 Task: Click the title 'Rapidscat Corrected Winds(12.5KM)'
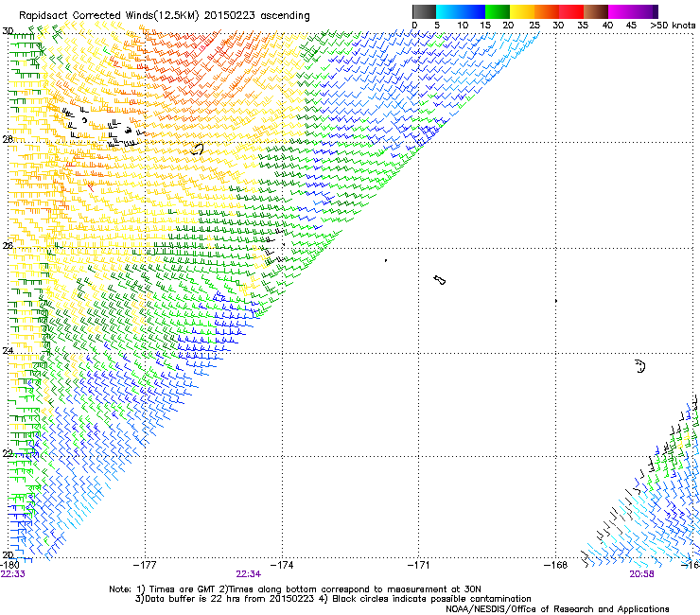tap(109, 16)
